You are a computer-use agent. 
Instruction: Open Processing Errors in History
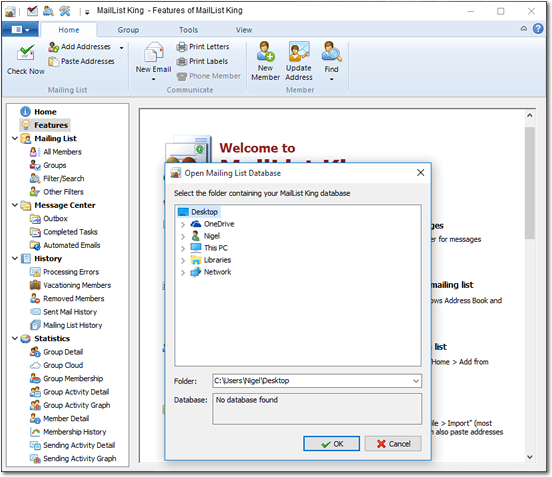[71, 272]
